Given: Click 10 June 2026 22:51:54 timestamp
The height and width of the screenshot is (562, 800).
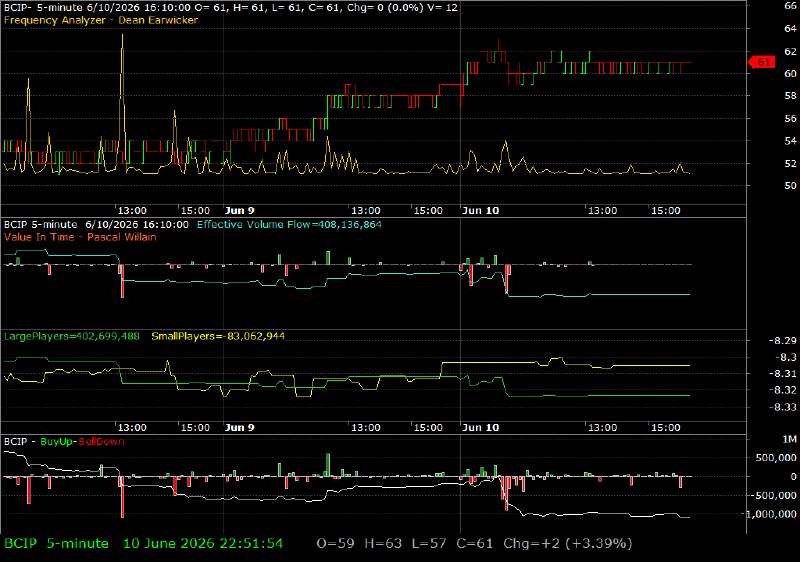Looking at the screenshot, I should pyautogui.click(x=203, y=544).
